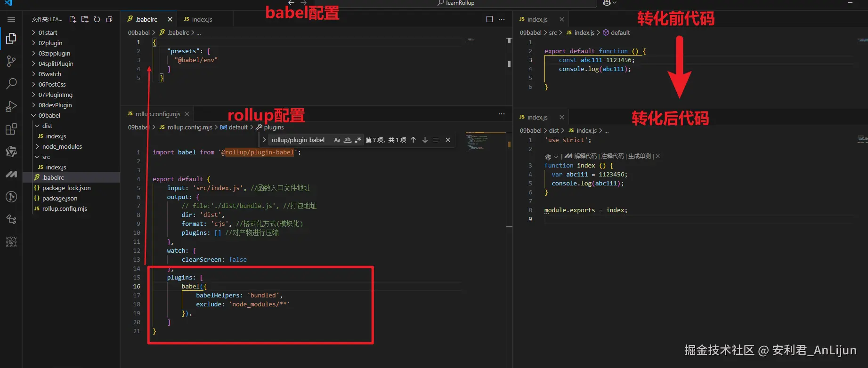
Task: Open more actions for .babelrc editor group
Action: click(x=502, y=19)
